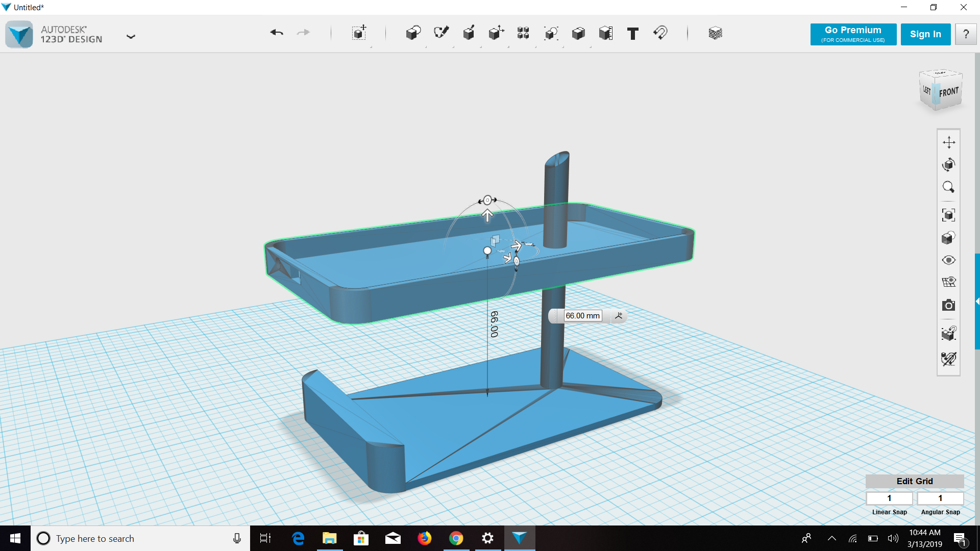The width and height of the screenshot is (980, 551).
Task: Open the Transform tool dropdown
Action: (x=359, y=33)
